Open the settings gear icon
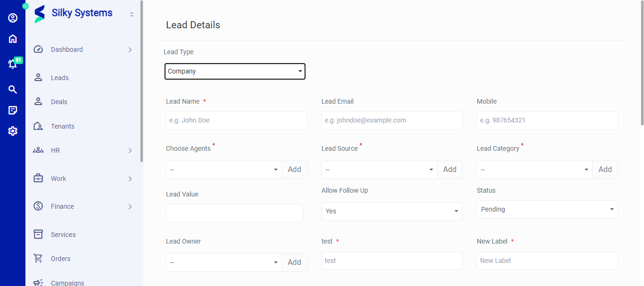This screenshot has height=286, width=644. coord(13,131)
